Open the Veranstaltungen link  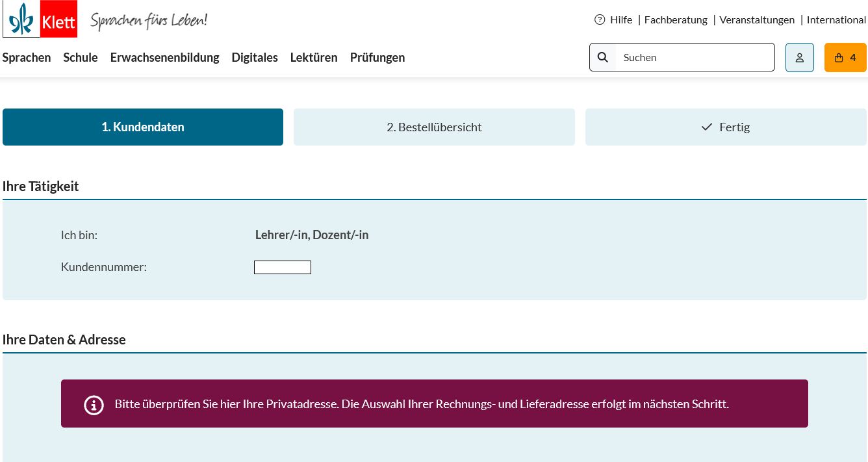click(x=757, y=19)
